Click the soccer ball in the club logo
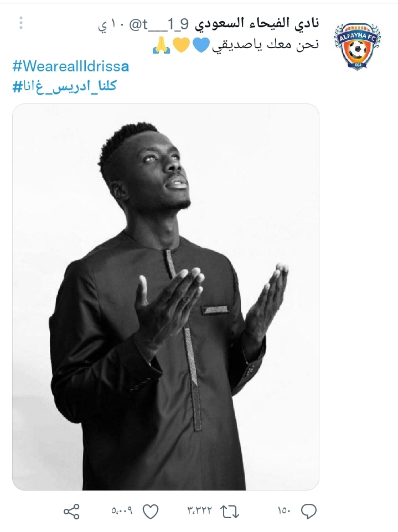398x532 pixels. (x=358, y=51)
